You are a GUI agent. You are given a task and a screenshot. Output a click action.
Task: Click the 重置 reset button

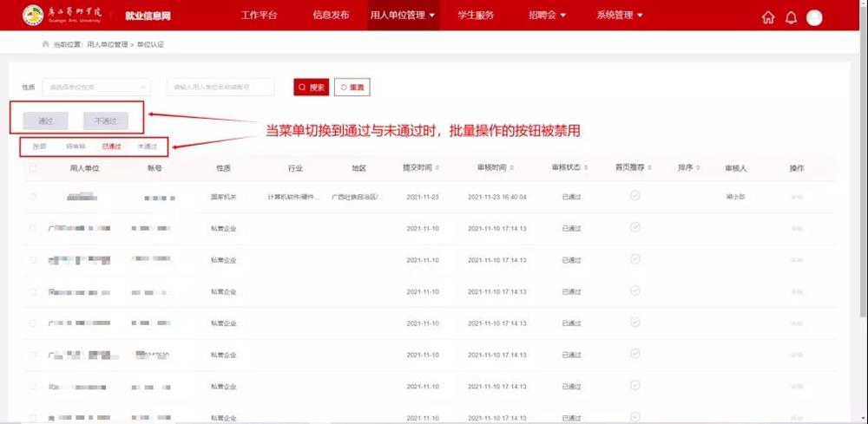pos(352,88)
